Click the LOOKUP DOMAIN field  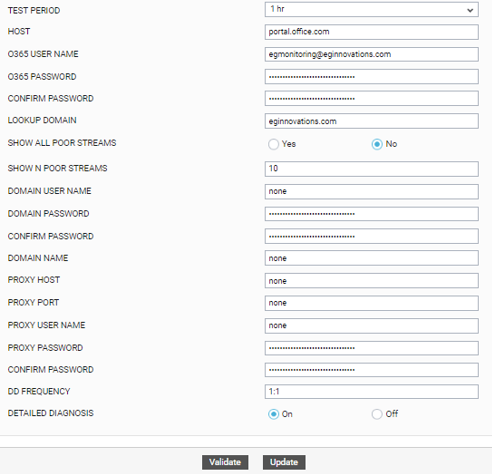point(372,121)
